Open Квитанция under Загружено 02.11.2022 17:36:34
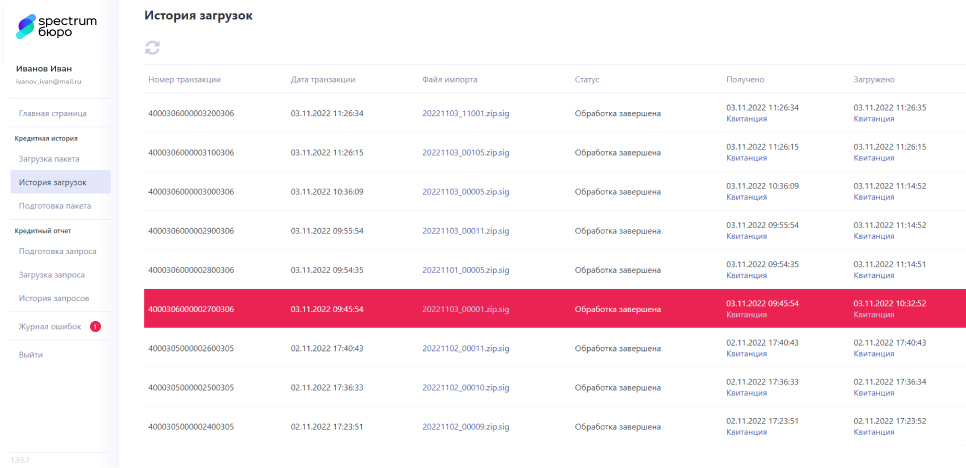 tap(874, 393)
